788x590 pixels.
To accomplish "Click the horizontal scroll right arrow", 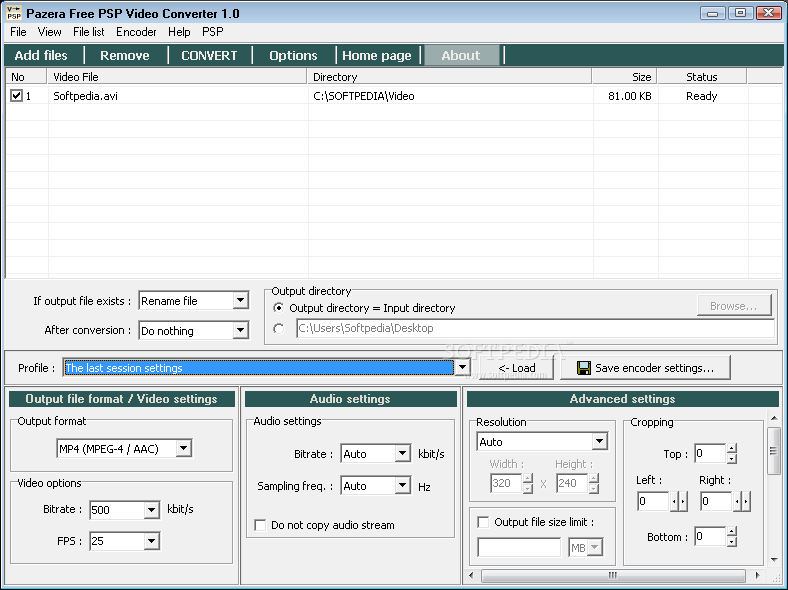I will click(x=757, y=575).
